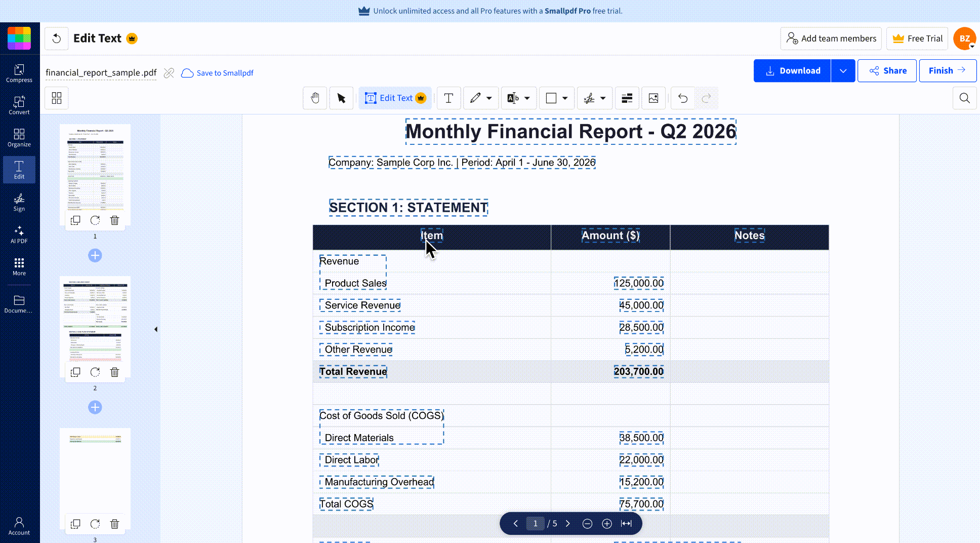Screen dimensions: 980x543
Task: Open the document search
Action: [965, 98]
